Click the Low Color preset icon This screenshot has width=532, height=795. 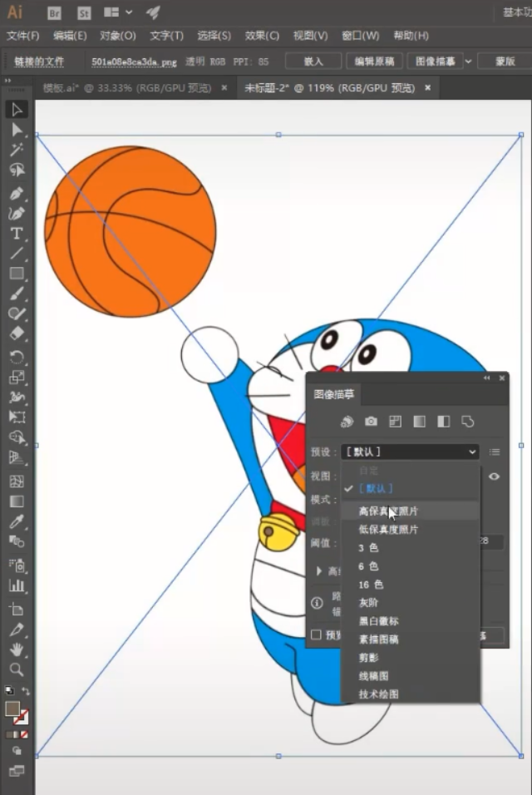[395, 422]
